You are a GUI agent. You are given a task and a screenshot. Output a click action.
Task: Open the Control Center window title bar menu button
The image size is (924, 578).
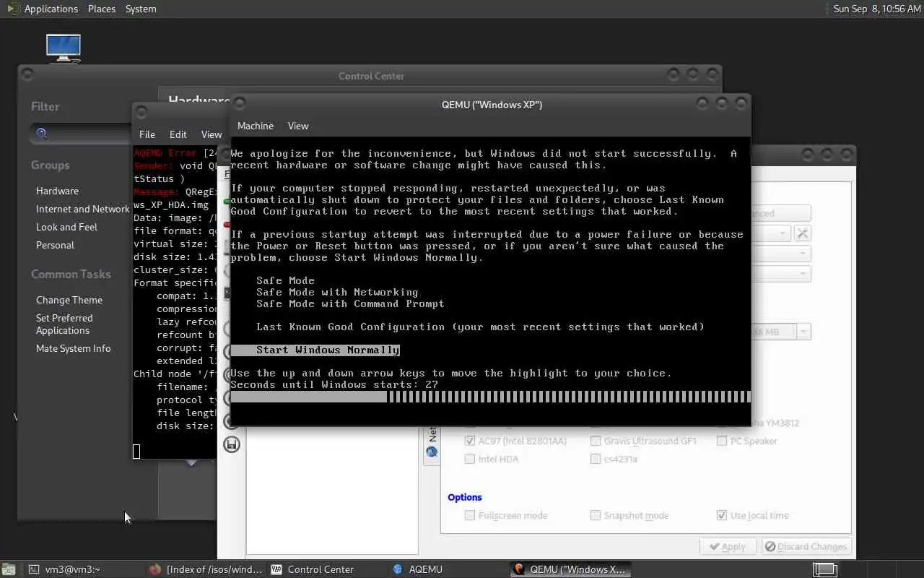point(27,74)
